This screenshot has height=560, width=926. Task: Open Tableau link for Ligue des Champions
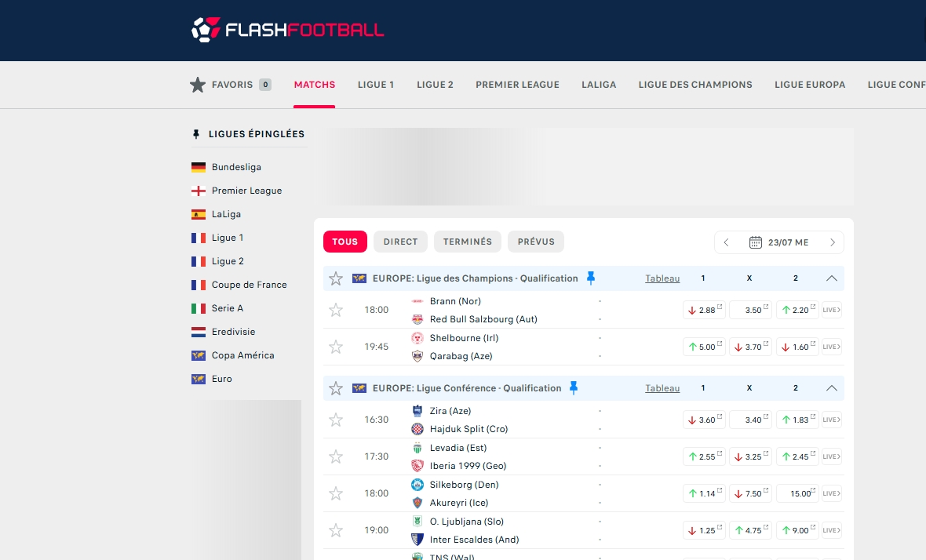tap(662, 278)
